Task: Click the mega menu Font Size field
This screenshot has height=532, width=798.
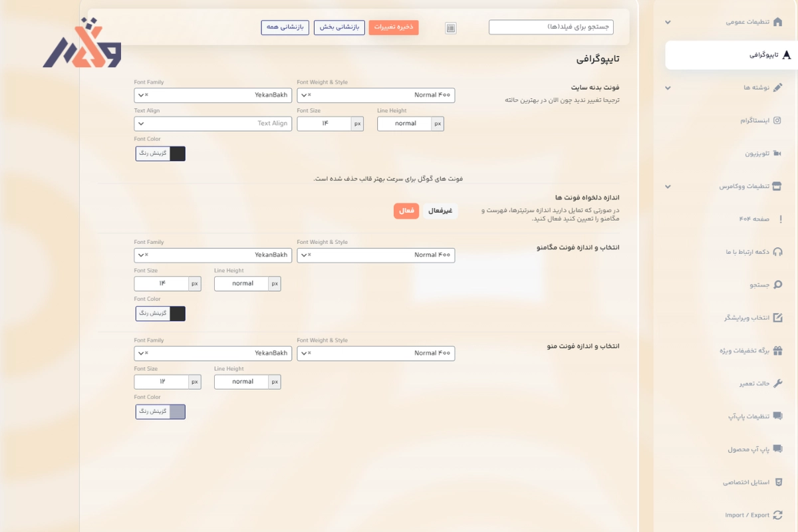Action: (x=162, y=284)
